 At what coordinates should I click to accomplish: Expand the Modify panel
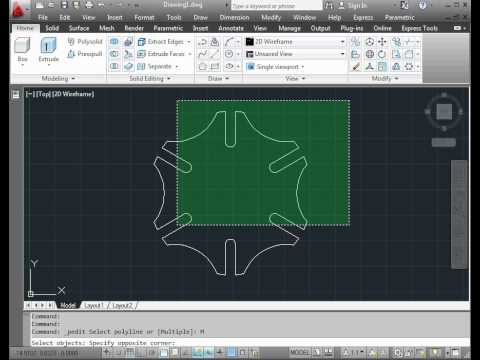[x=385, y=78]
